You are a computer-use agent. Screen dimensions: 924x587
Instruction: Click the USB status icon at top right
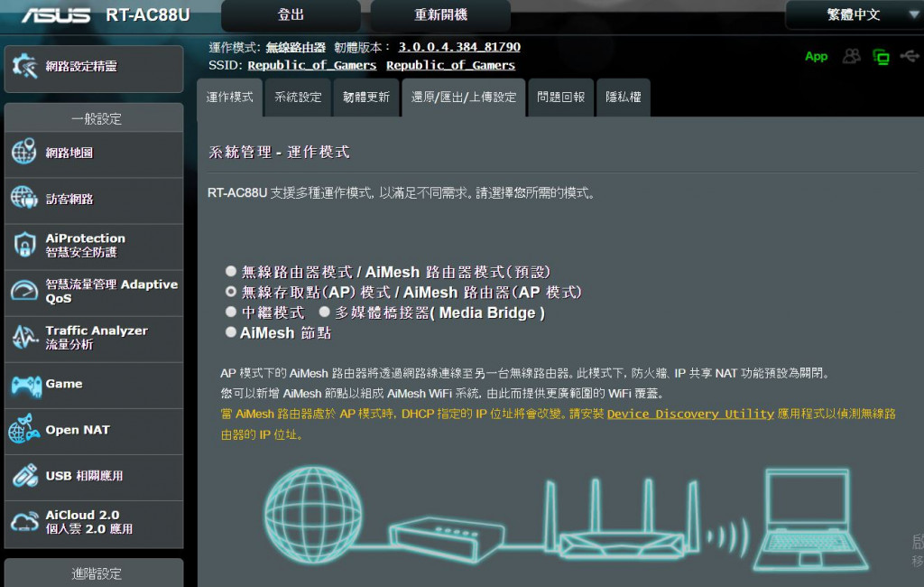910,56
